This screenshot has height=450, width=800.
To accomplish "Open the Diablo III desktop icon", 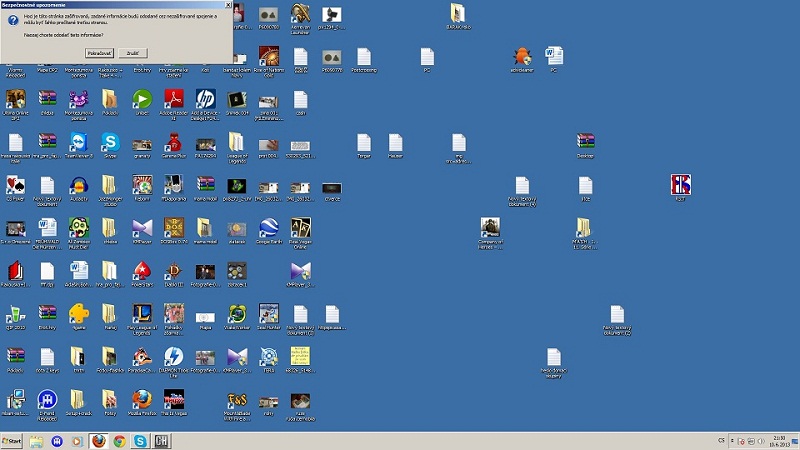I will tap(173, 270).
